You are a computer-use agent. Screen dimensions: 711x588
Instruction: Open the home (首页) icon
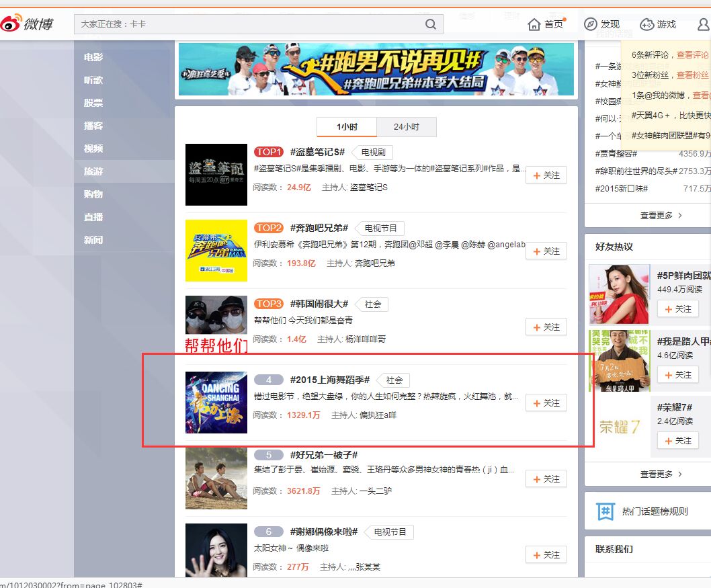coord(534,24)
